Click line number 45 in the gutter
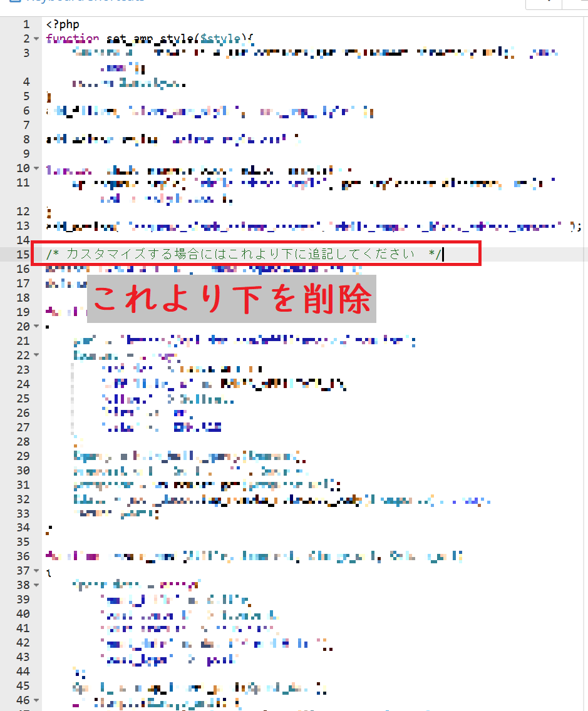This screenshot has width=588, height=711. pyautogui.click(x=23, y=686)
